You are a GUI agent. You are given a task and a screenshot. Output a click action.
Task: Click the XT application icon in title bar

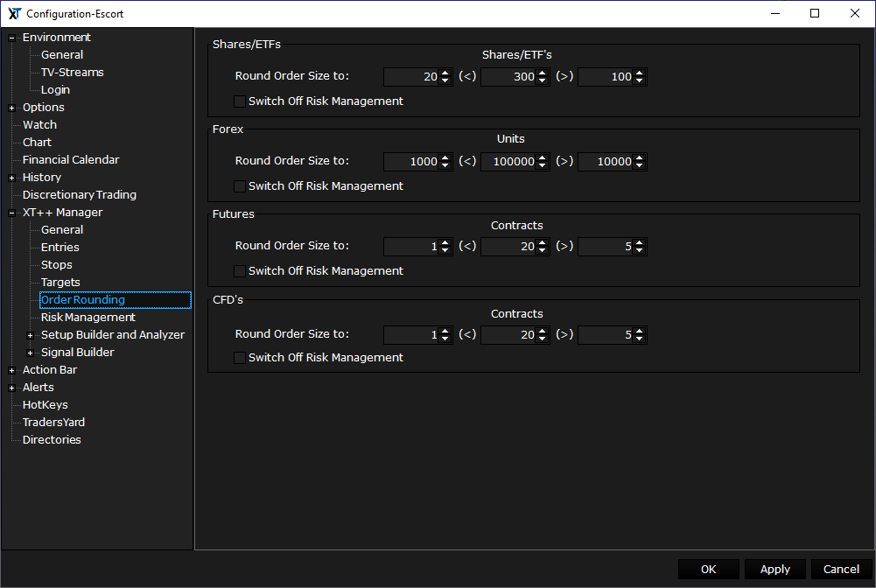[15, 13]
